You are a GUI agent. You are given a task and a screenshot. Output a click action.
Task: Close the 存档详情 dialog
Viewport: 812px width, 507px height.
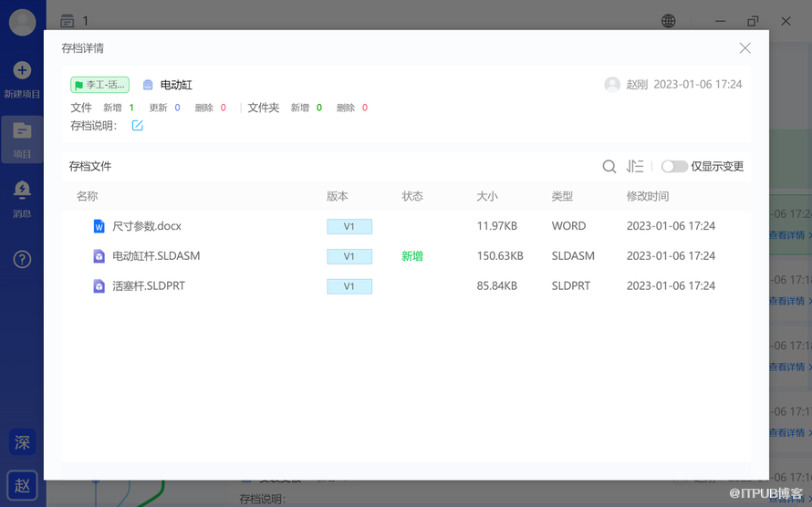click(744, 48)
